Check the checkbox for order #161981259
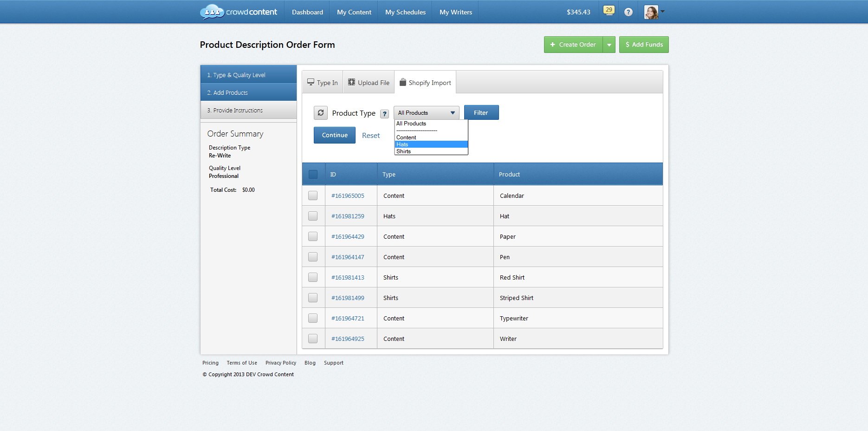 pos(313,215)
